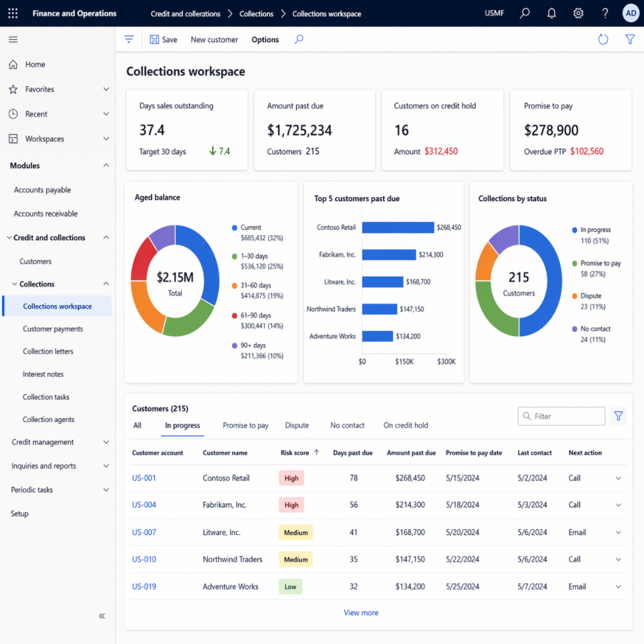
Task: Click the Recent clock icon
Action: tap(13, 114)
